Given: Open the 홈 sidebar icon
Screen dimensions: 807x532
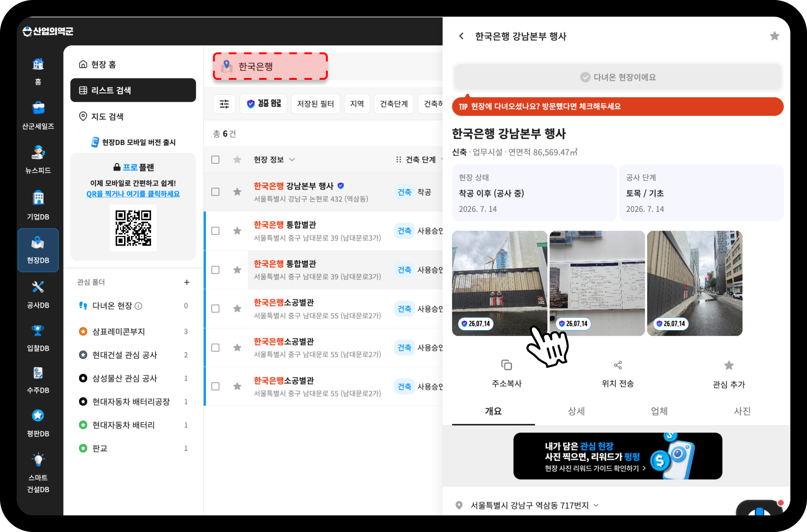Looking at the screenshot, I should (x=38, y=71).
